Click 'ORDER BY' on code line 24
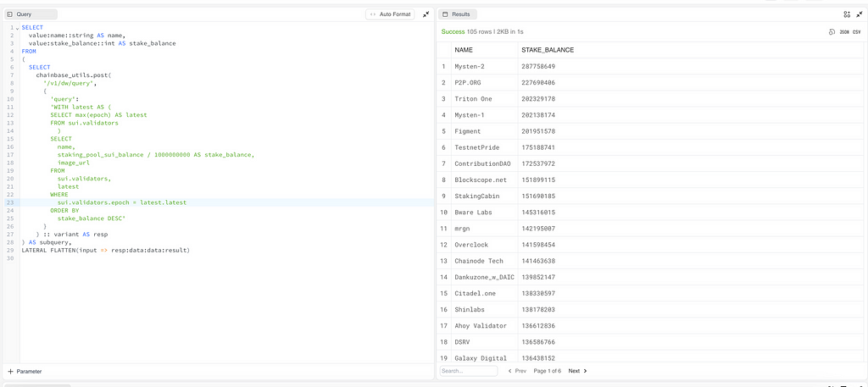Screen dimensions: 868x387 point(64,211)
